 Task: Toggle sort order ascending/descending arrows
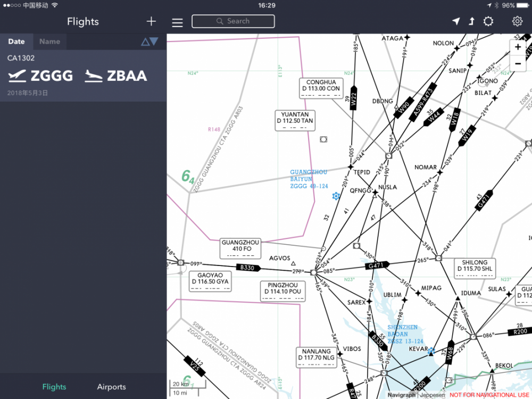tap(149, 41)
